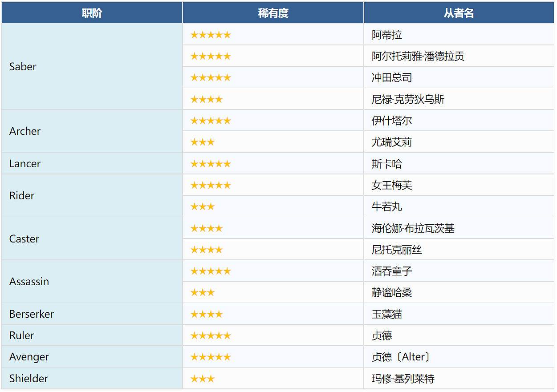Click servant name 阿蒂拉
The width and height of the screenshot is (557, 392).
(387, 35)
